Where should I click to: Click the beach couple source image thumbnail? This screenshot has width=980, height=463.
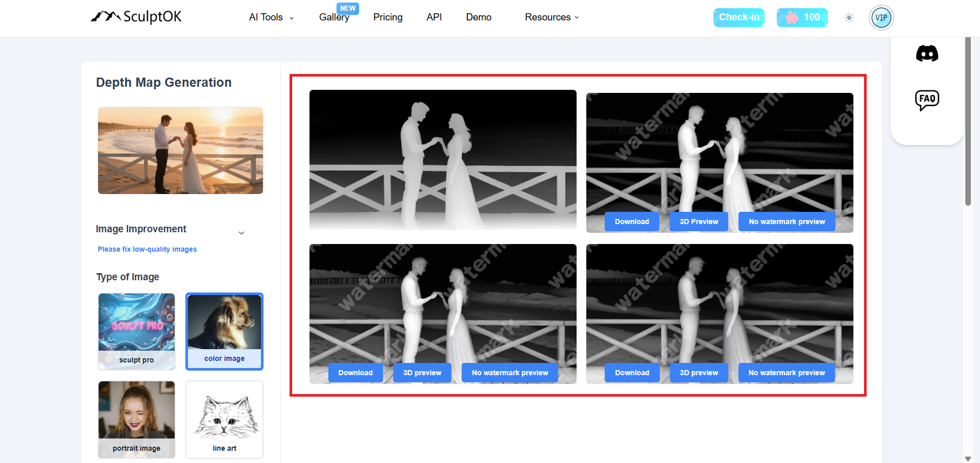(180, 150)
